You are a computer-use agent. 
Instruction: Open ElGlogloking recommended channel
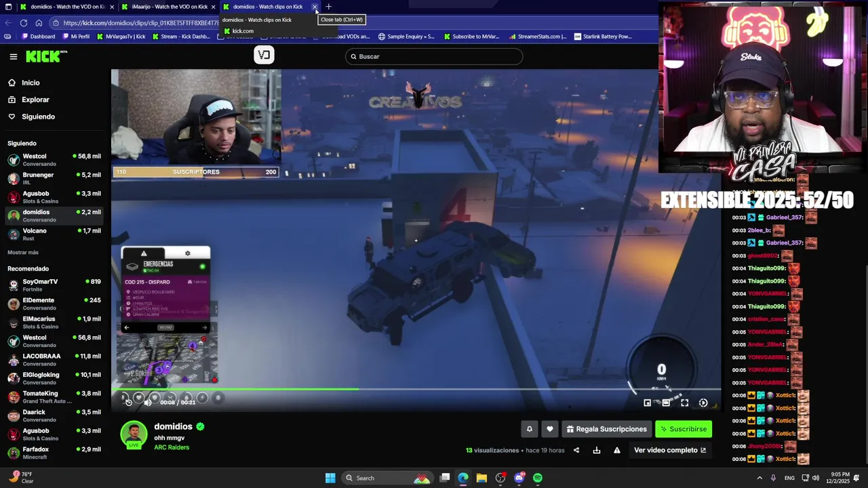[x=54, y=378]
